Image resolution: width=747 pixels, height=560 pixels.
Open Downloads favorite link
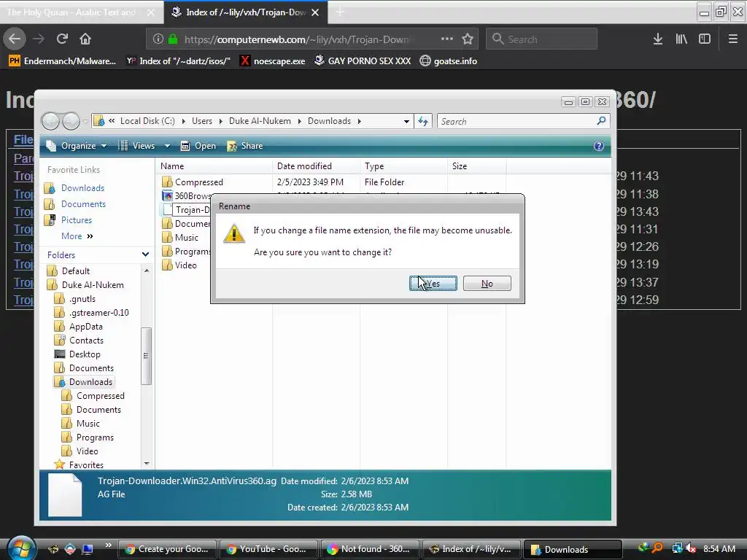(82, 188)
